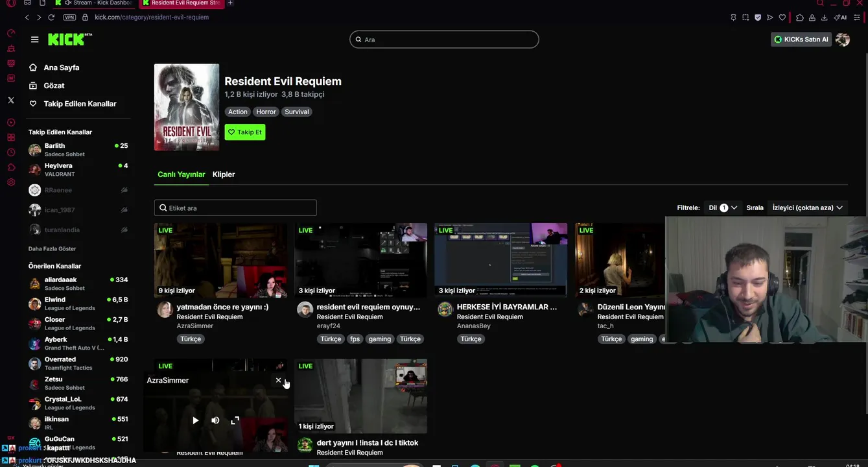This screenshot has width=868, height=467.
Task: Click the kick.com address bar URL
Action: click(152, 18)
